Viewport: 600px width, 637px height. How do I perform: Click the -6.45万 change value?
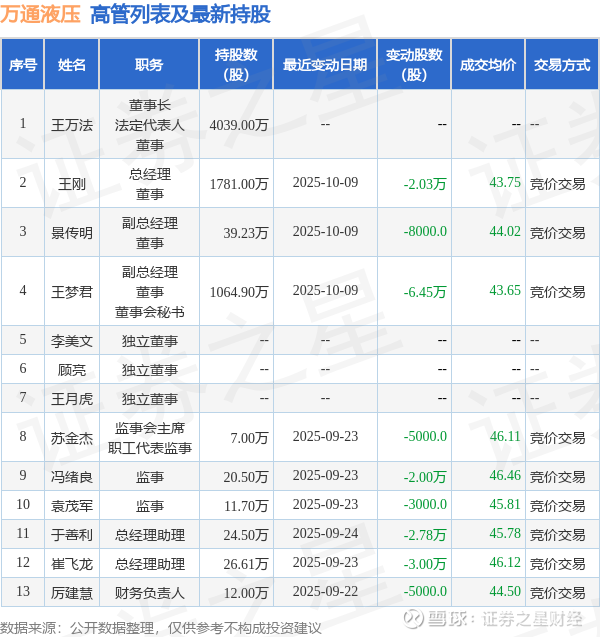425,292
